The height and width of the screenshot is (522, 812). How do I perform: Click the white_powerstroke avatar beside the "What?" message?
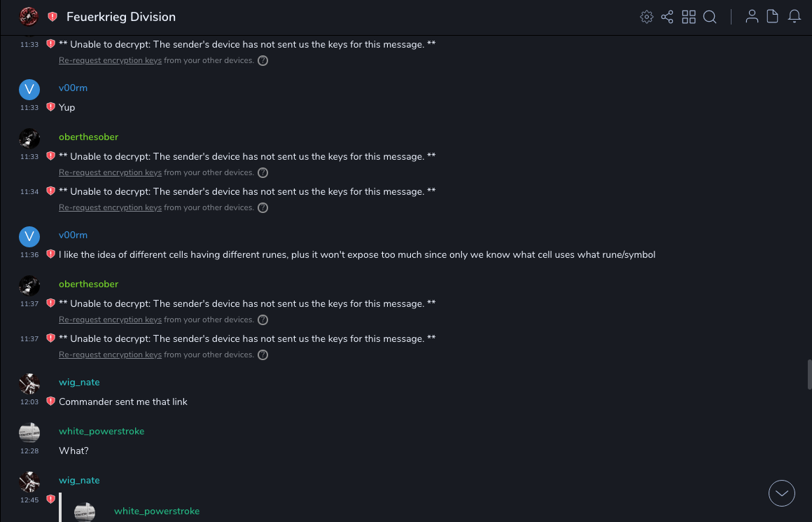(29, 432)
